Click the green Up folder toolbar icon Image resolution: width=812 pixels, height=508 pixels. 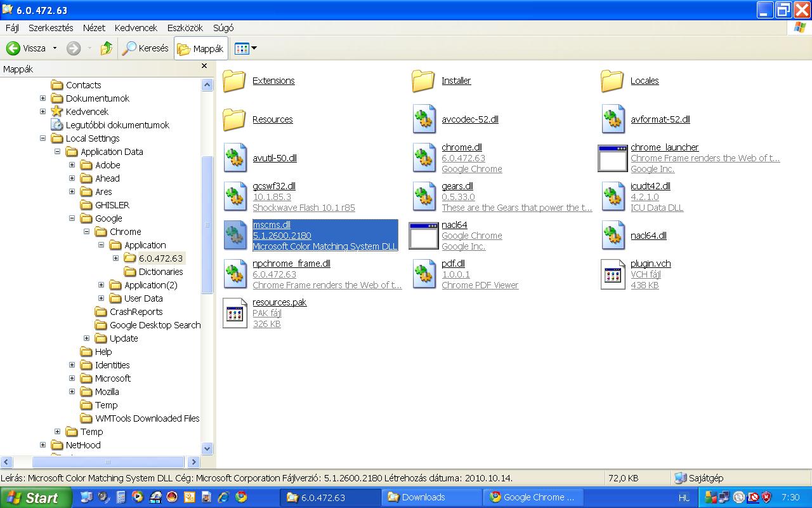tap(106, 48)
